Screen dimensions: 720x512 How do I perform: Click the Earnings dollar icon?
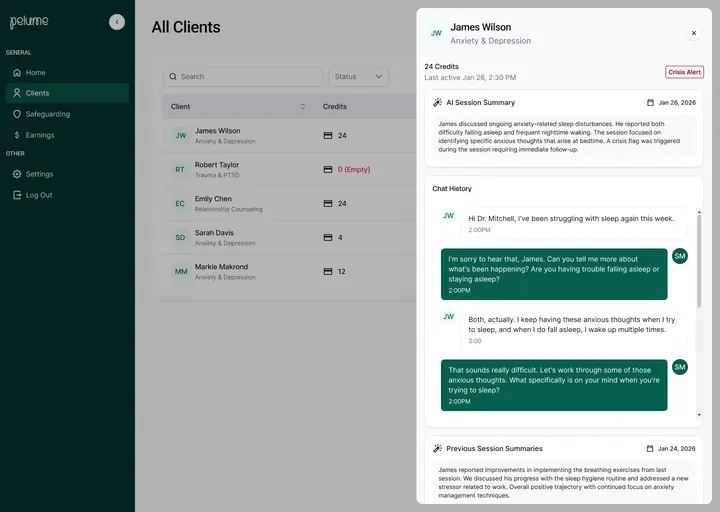click(17, 135)
